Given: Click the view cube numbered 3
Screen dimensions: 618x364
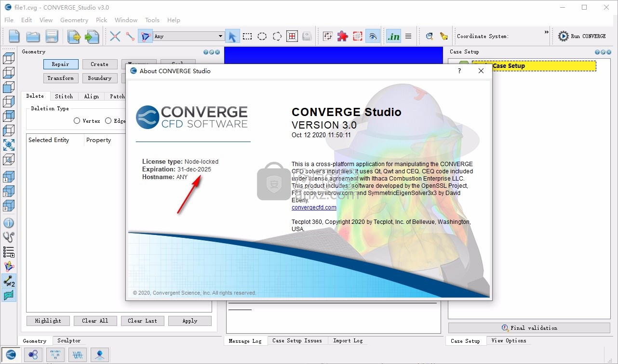Looking at the screenshot, I should (x=9, y=206).
